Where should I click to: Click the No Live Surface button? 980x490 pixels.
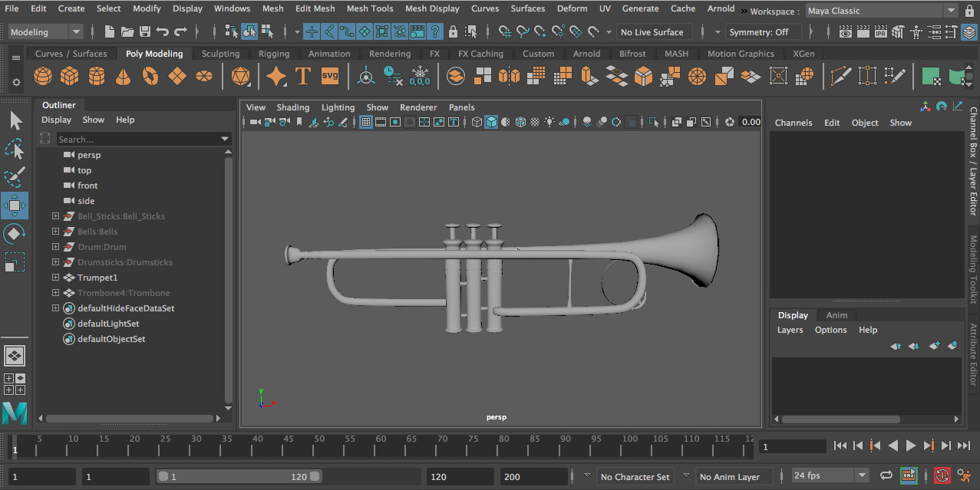[x=652, y=32]
